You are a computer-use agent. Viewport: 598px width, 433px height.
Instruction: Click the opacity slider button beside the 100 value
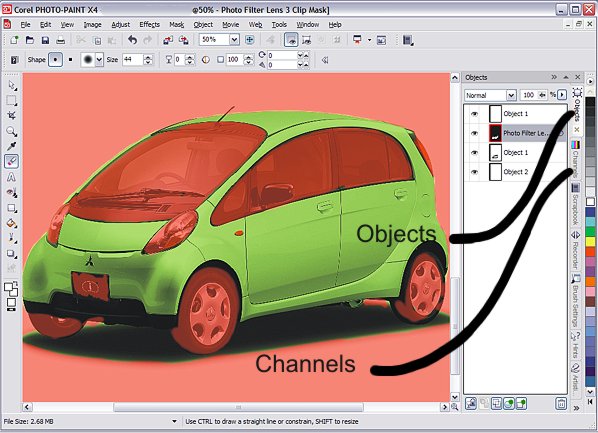pos(542,95)
